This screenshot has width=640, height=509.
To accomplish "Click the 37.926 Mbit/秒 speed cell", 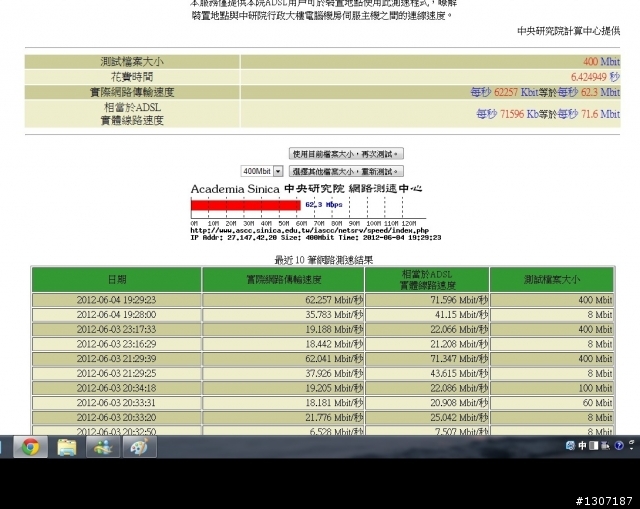I will (284, 373).
